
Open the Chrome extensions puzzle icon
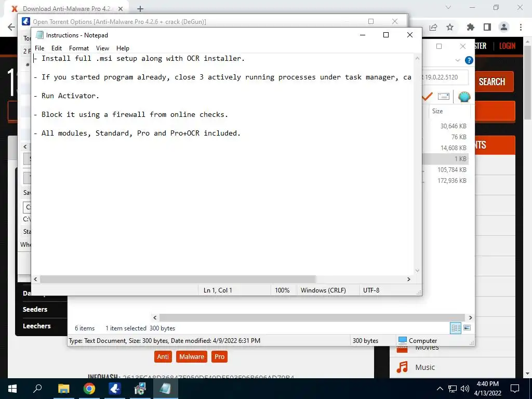(x=471, y=27)
